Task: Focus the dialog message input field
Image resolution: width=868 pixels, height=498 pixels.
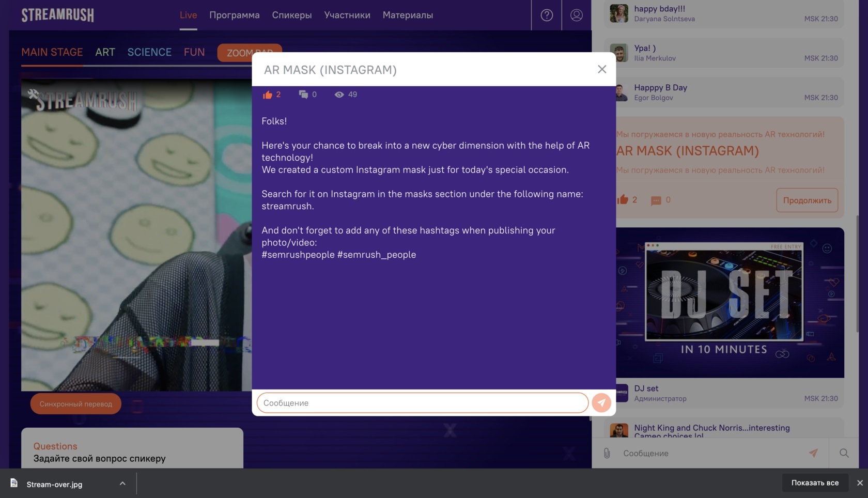Action: pyautogui.click(x=423, y=403)
